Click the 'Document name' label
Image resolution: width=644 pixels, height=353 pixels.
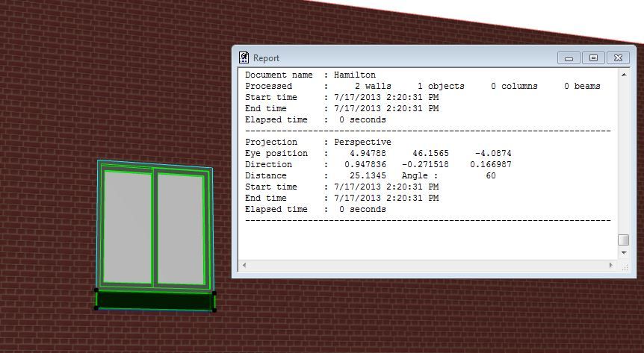coord(279,75)
